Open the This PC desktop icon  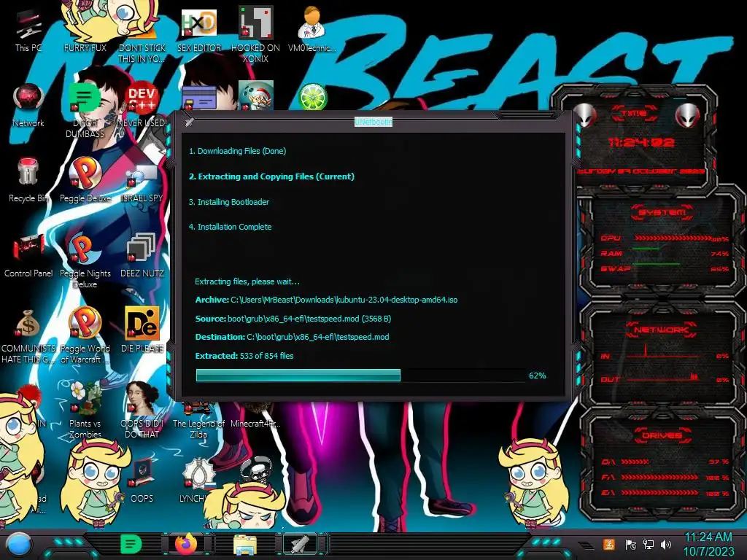[x=28, y=31]
